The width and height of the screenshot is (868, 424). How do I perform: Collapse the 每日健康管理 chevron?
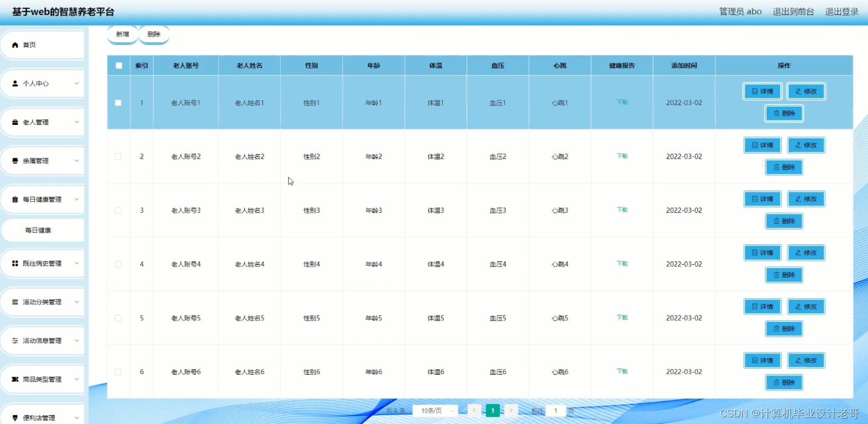[x=76, y=200]
